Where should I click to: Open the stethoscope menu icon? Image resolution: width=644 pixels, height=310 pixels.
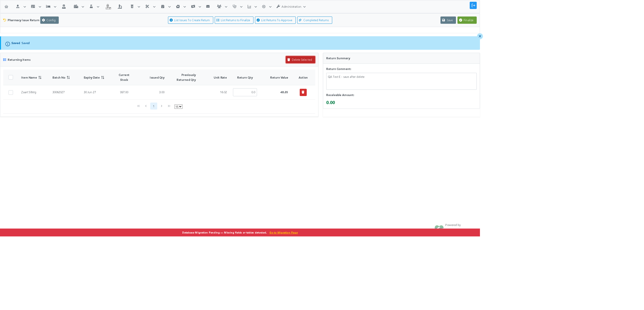coord(235,7)
